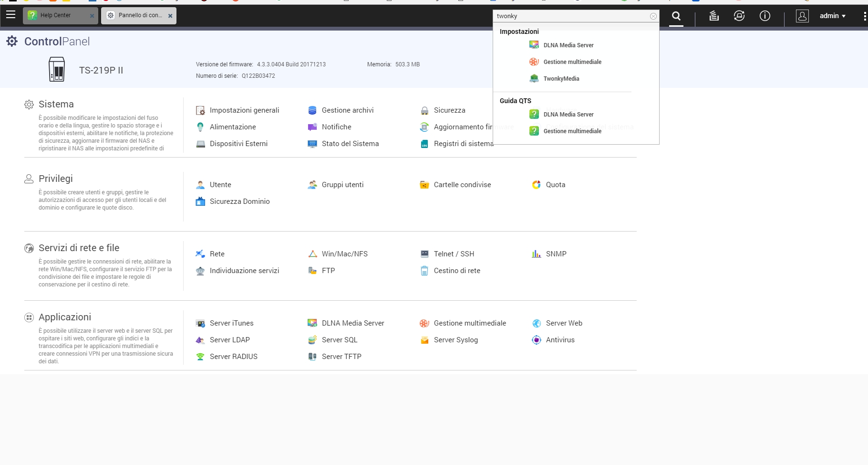Open the Antivirus application settings
The width and height of the screenshot is (868, 465).
coord(560,340)
